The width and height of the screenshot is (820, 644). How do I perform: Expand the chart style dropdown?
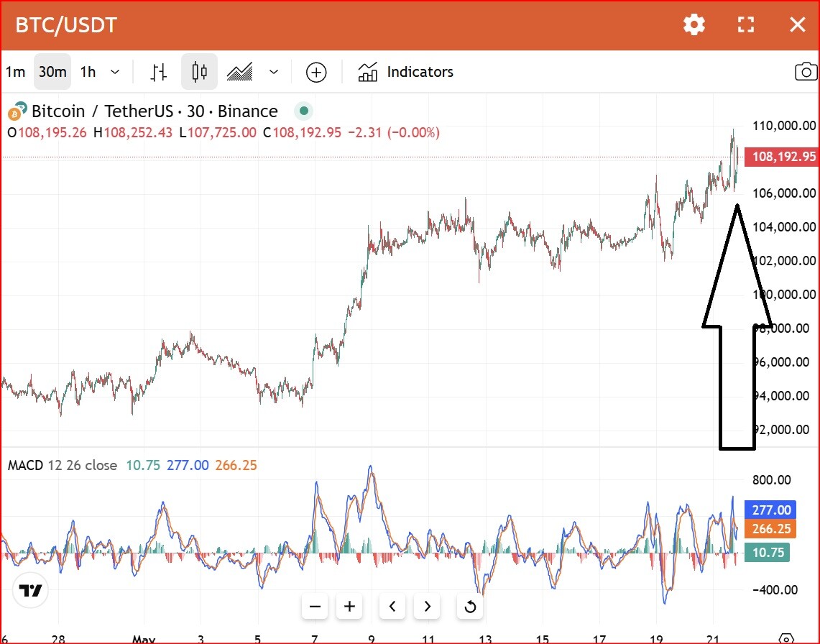[x=274, y=72]
